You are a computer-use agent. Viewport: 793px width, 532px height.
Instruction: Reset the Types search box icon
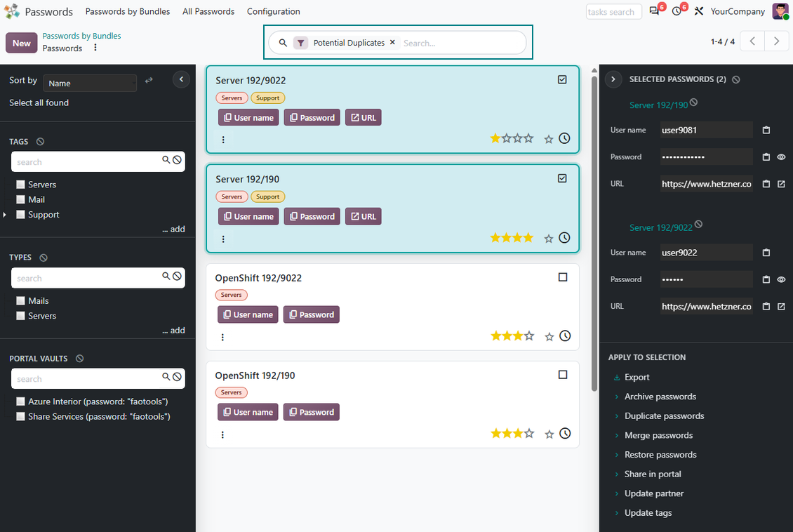(177, 276)
